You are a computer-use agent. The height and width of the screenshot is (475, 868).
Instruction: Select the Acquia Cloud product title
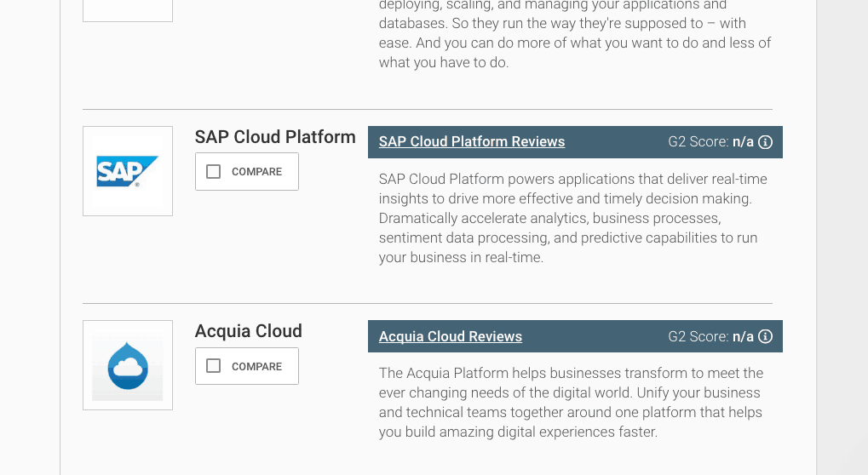click(249, 330)
